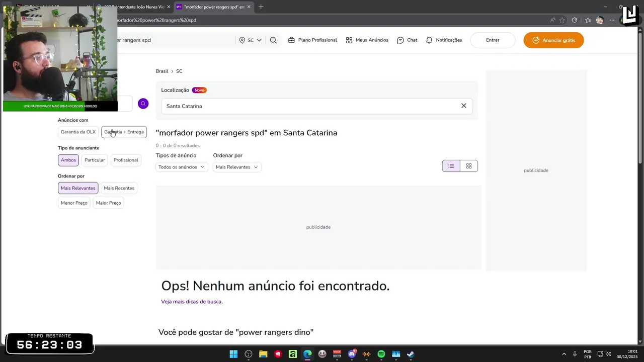This screenshot has height=362, width=644.
Task: Open the Mais Relevantes dropdown above results
Action: (x=237, y=167)
